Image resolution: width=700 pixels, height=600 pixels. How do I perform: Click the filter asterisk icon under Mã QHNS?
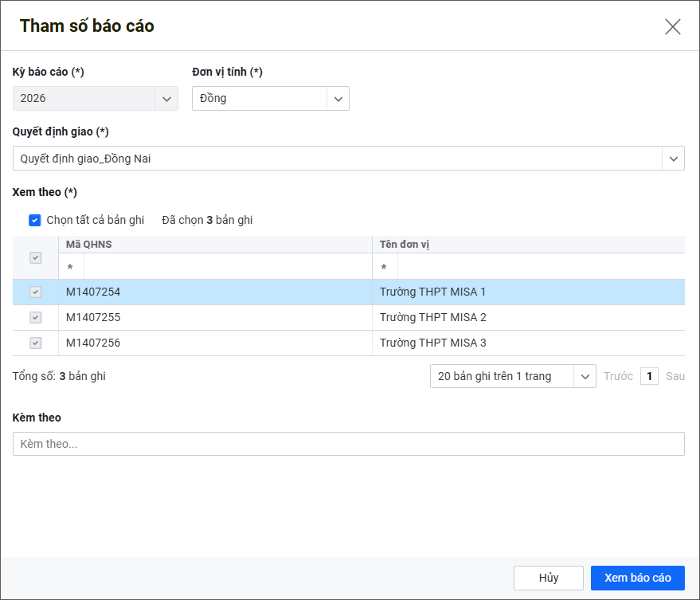click(x=71, y=268)
